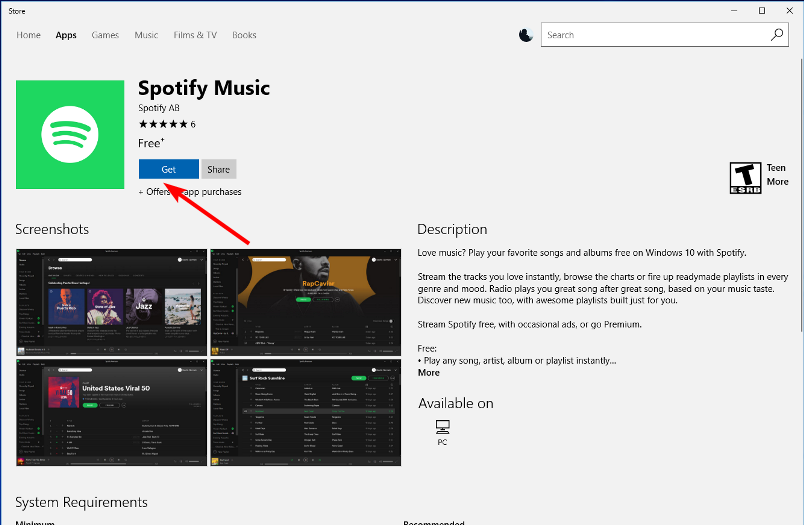Open the Browse screenshot thumbnail
Screen dimensions: 804x525
(x=111, y=302)
